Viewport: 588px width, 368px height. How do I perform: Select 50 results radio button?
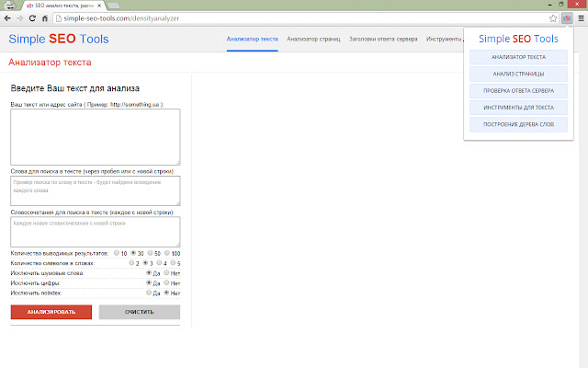click(x=150, y=253)
